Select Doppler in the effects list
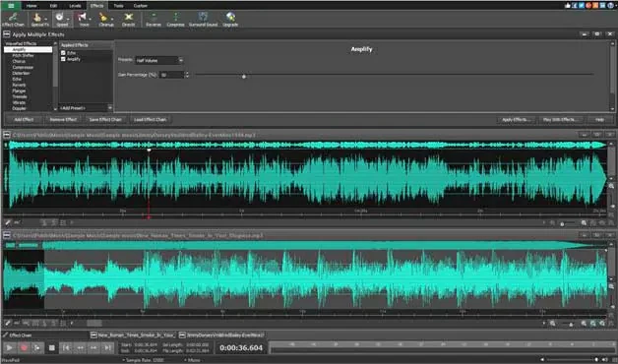The width and height of the screenshot is (618, 364). pos(19,108)
